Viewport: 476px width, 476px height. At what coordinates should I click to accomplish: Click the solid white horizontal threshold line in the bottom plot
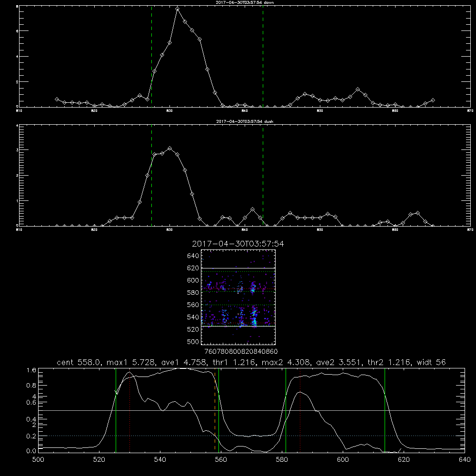[x=251, y=410]
